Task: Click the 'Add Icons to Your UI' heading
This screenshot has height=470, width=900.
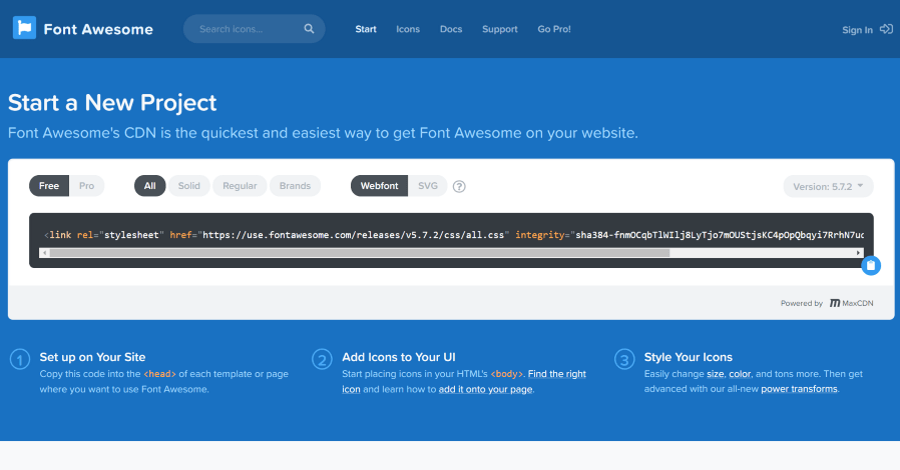Action: click(x=399, y=357)
